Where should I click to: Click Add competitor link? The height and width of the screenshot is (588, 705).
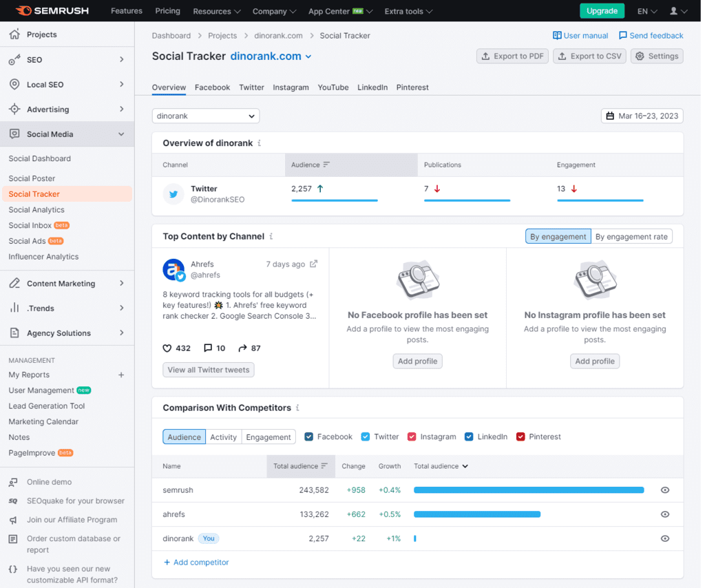[x=196, y=563]
